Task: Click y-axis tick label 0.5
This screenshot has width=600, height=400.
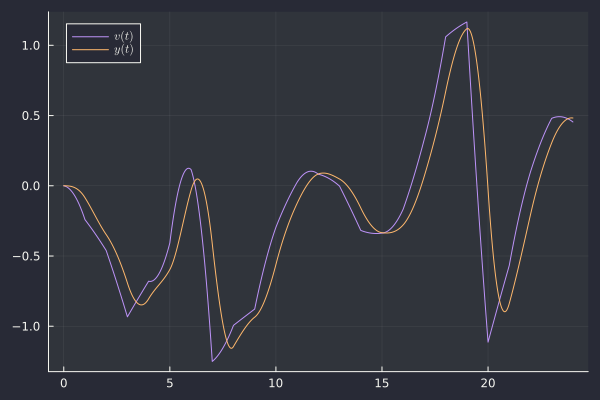Action: pyautogui.click(x=30, y=116)
